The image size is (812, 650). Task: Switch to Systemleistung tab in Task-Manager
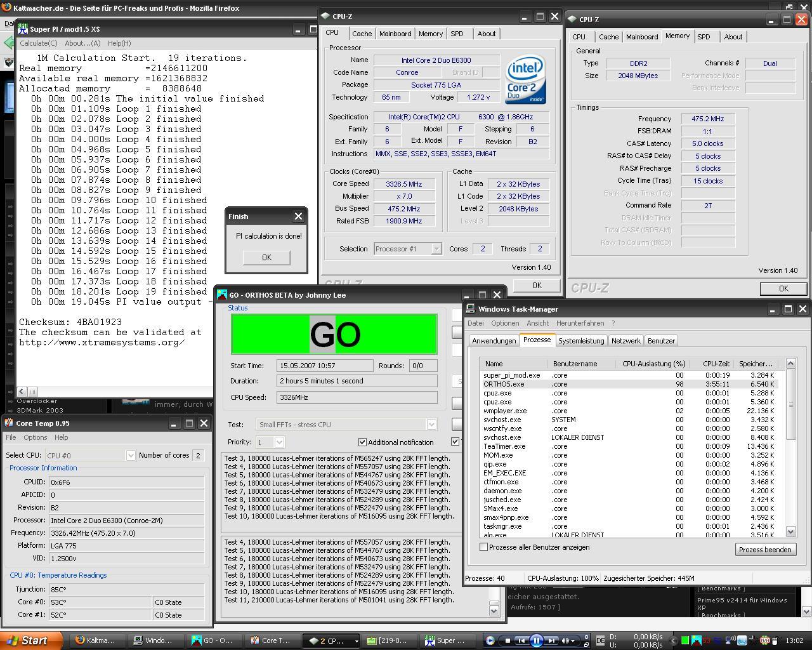[x=581, y=341]
